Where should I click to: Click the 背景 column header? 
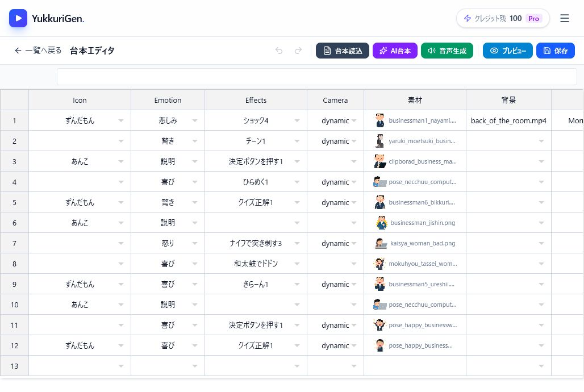[x=508, y=100]
